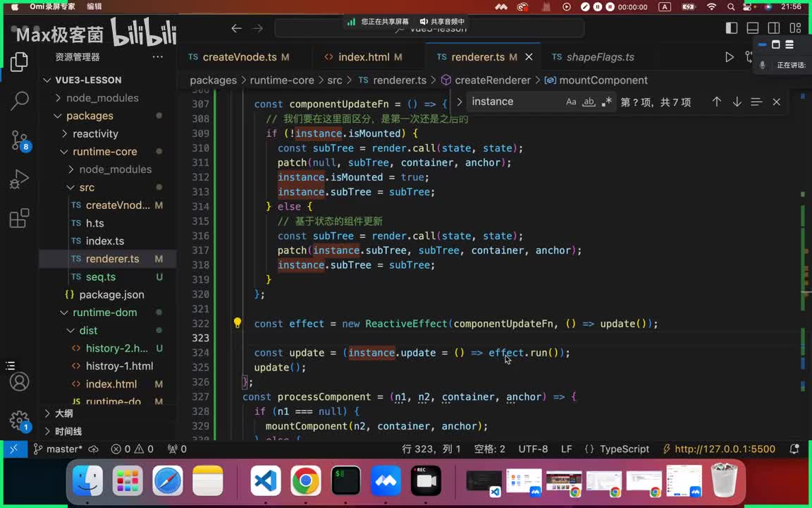The height and width of the screenshot is (508, 812).
Task: Switch to the createVnode.ts tab
Action: point(239,57)
